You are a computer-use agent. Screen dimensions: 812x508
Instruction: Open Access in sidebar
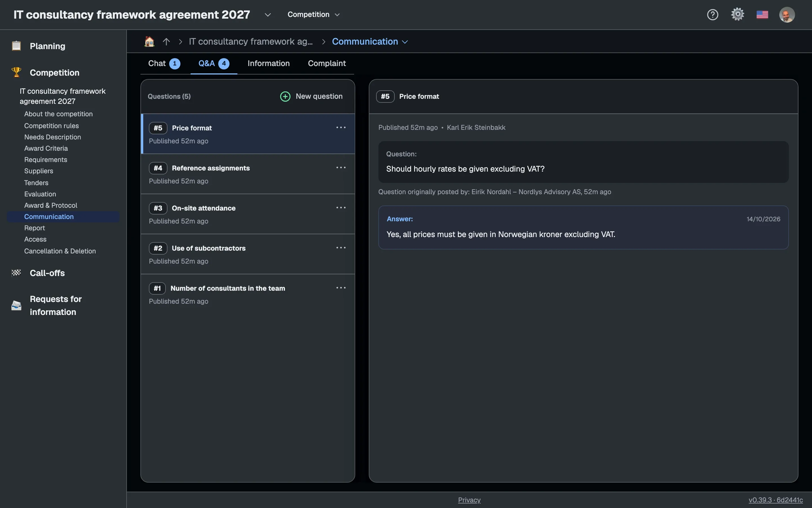pyautogui.click(x=35, y=239)
